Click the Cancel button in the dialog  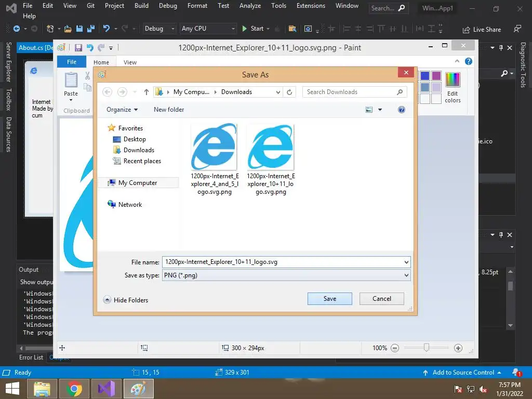click(382, 299)
